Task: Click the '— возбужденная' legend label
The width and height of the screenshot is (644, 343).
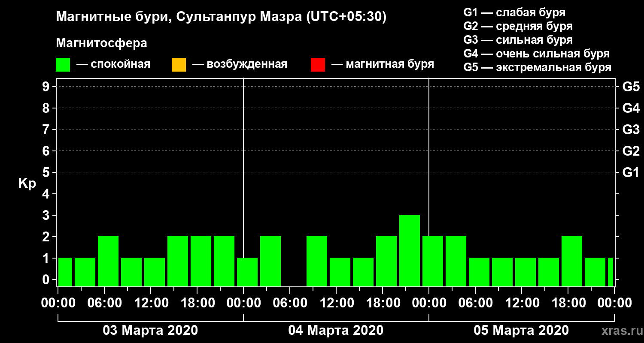Action: tap(240, 65)
